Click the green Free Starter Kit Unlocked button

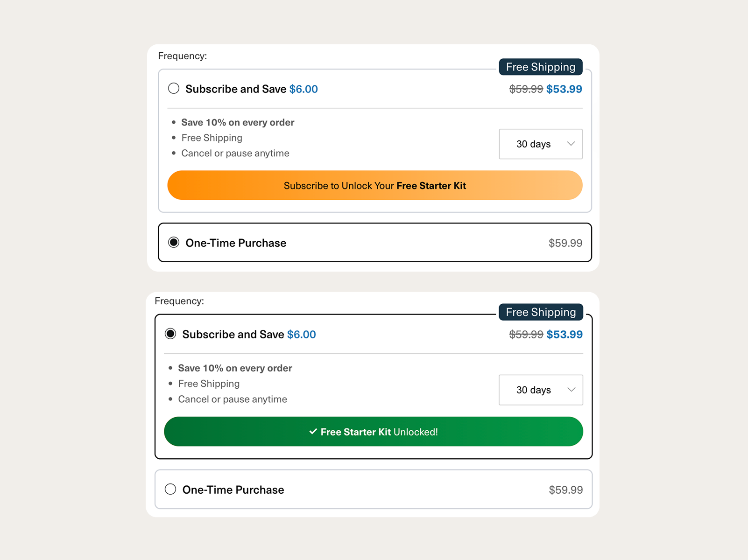pyautogui.click(x=374, y=432)
